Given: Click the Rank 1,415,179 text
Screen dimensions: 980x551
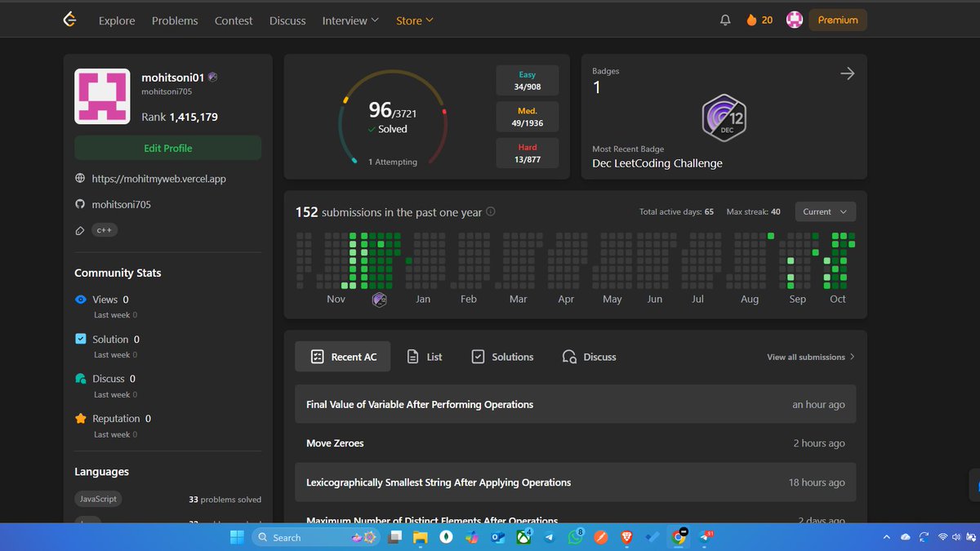Looking at the screenshot, I should (x=180, y=117).
